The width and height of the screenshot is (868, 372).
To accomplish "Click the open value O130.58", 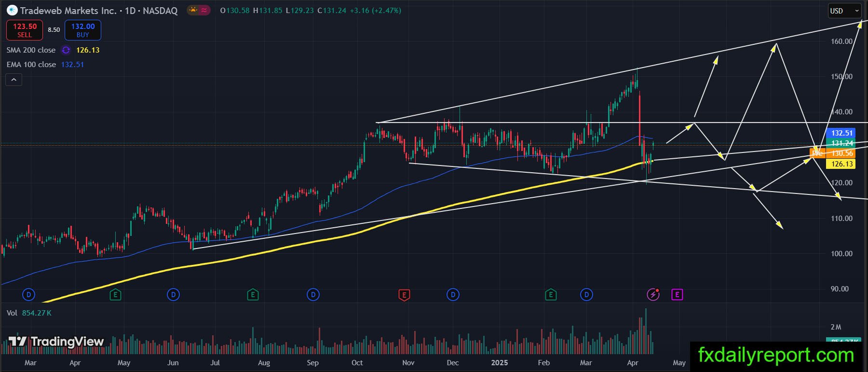I will pyautogui.click(x=235, y=11).
